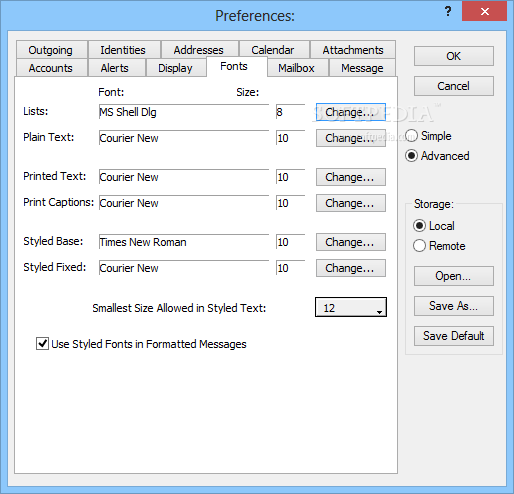
Task: Open the Display tab
Action: click(176, 68)
